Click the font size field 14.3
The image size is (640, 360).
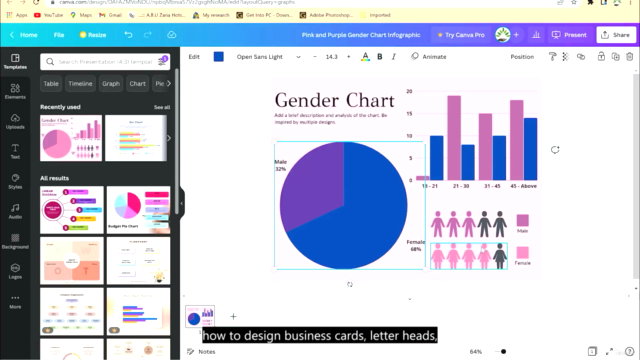331,57
